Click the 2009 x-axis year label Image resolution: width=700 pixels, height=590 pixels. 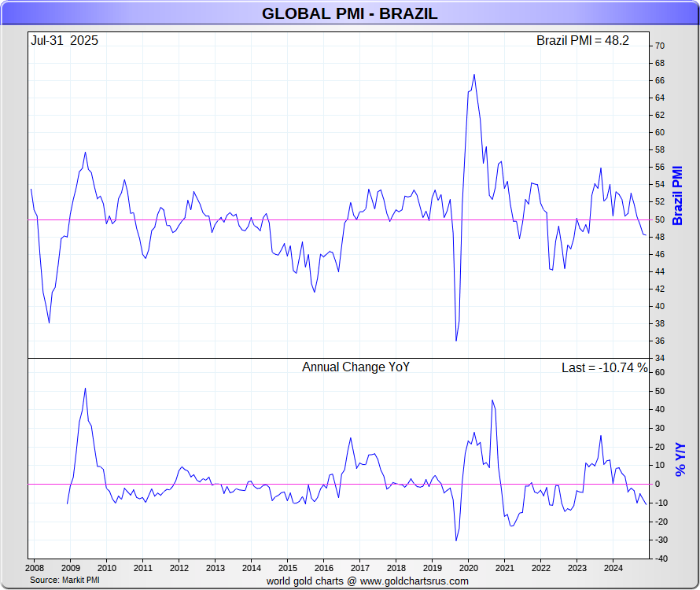coord(71,568)
